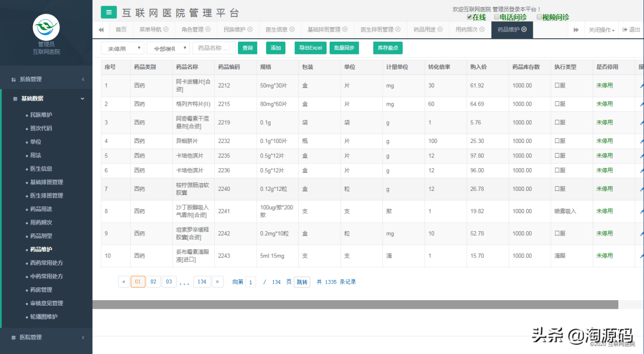This screenshot has height=354, width=644.
Task: Collapse the 基础数据 sidebar section
Action: 47,99
